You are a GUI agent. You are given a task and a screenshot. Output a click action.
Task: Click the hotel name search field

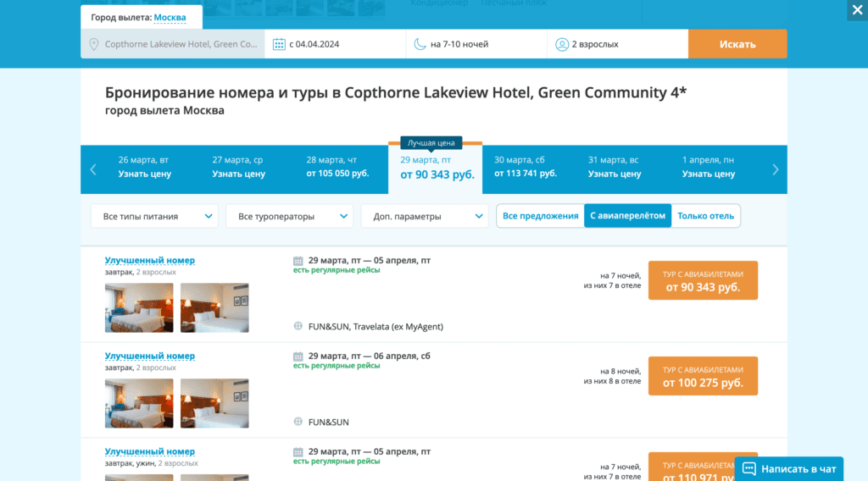[173, 44]
